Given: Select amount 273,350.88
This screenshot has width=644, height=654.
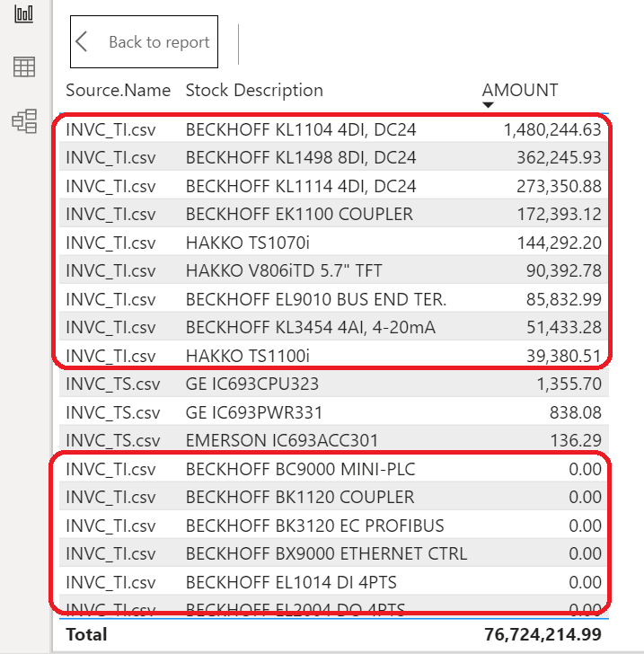Looking at the screenshot, I should [x=559, y=186].
